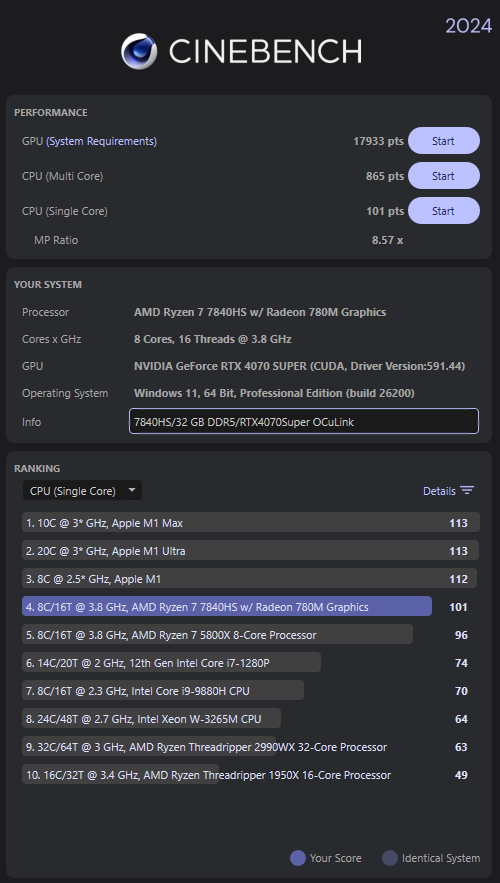Click the 17933 pts GPU score
Screen dimensions: 500x883
(x=378, y=141)
